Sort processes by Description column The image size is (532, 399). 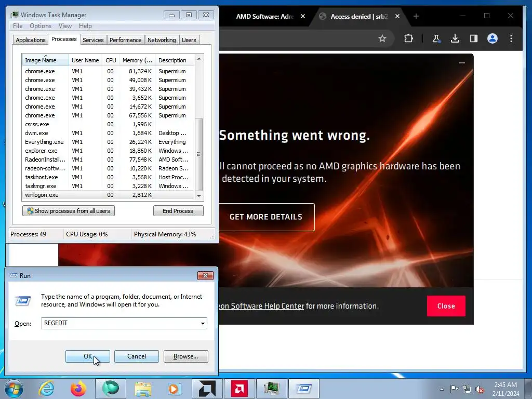click(175, 60)
